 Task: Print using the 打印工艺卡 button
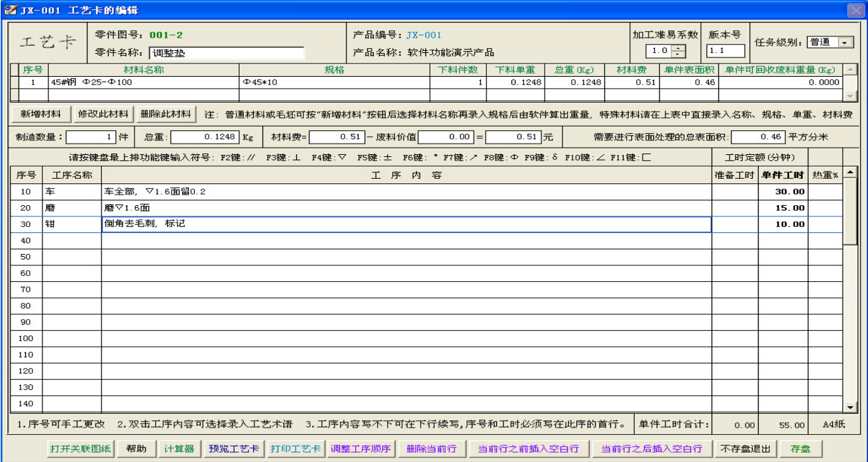coord(294,449)
